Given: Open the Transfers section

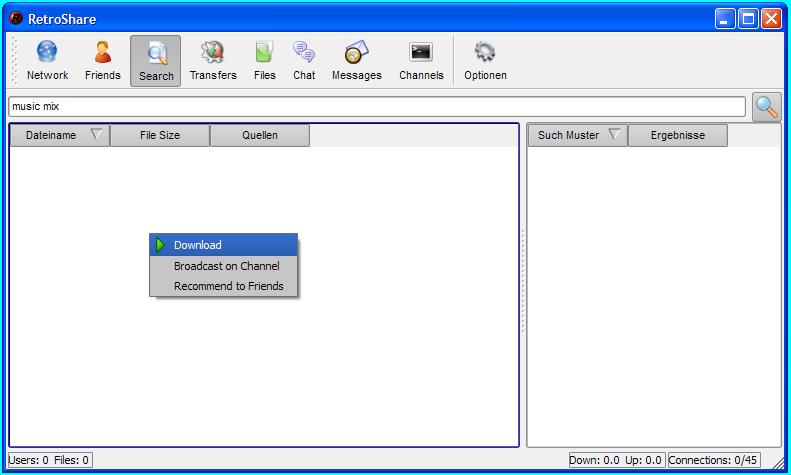Looking at the screenshot, I should click(213, 61).
